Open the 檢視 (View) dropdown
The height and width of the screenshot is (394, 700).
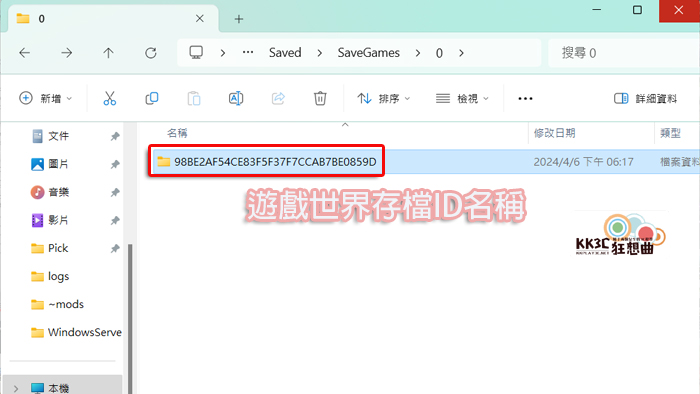click(462, 98)
